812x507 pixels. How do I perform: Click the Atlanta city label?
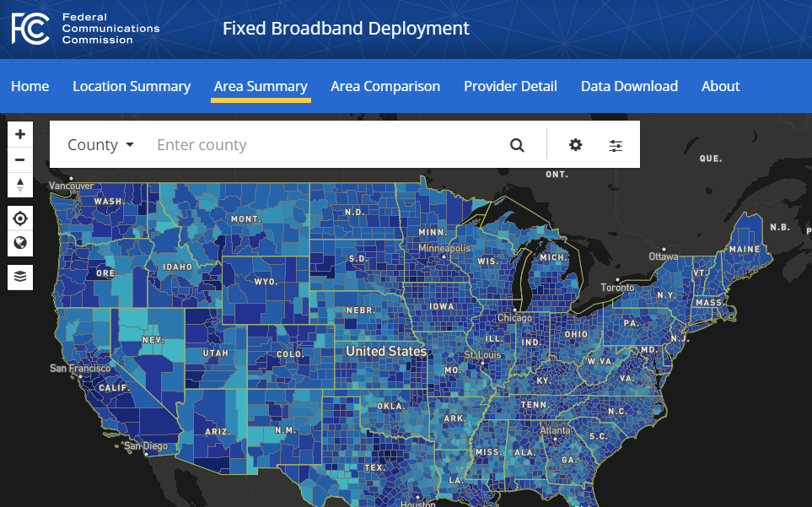[x=555, y=430]
